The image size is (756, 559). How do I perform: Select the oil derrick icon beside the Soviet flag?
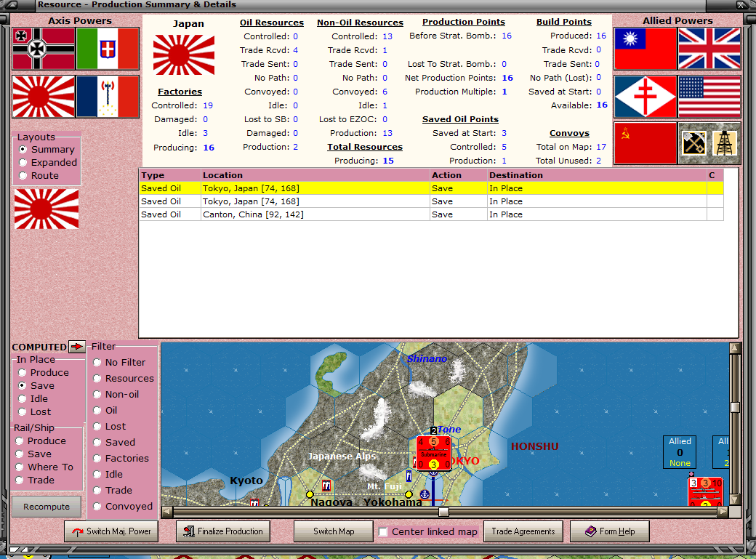pyautogui.click(x=725, y=143)
